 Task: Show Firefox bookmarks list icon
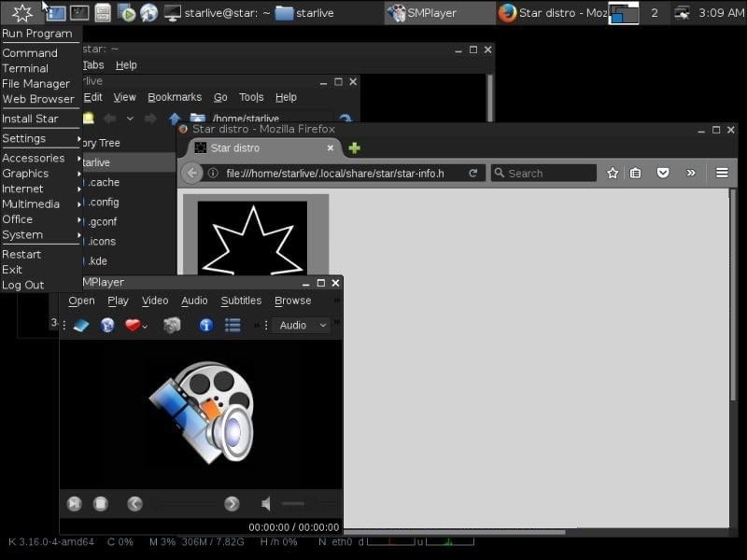pyautogui.click(x=635, y=173)
